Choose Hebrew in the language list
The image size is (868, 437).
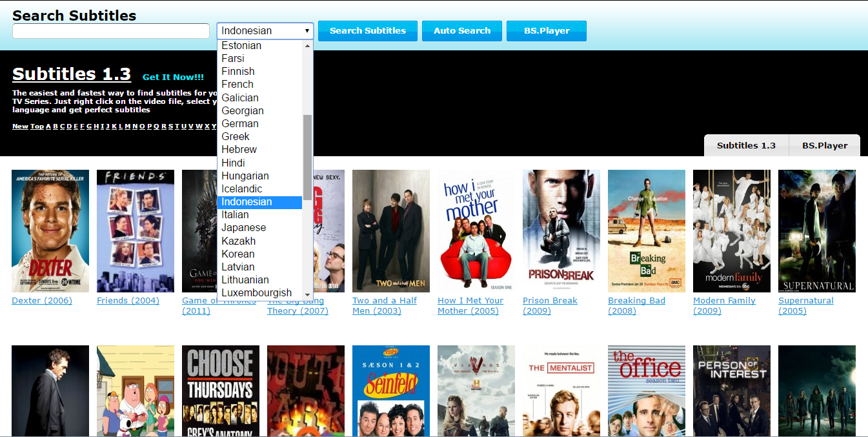pos(260,150)
